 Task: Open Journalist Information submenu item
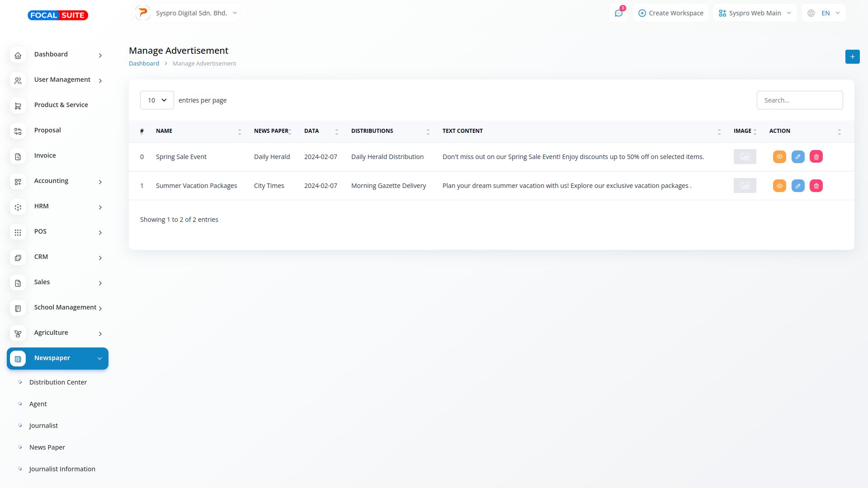(62, 469)
